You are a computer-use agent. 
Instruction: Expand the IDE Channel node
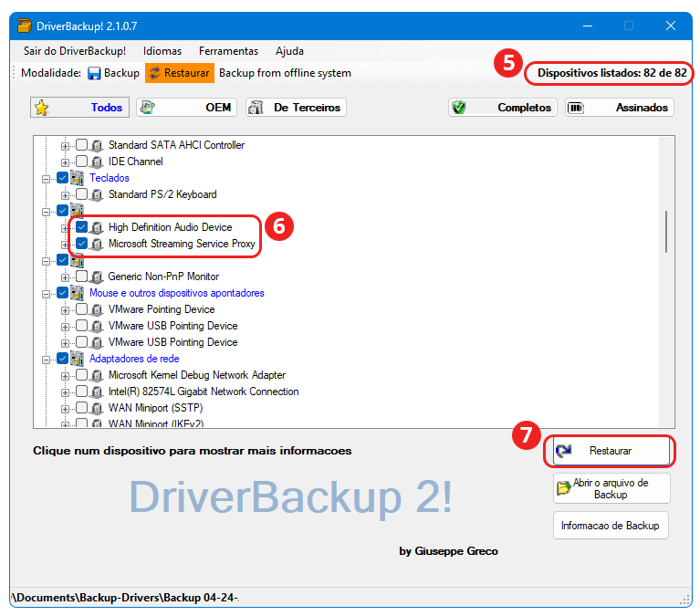[x=65, y=163]
